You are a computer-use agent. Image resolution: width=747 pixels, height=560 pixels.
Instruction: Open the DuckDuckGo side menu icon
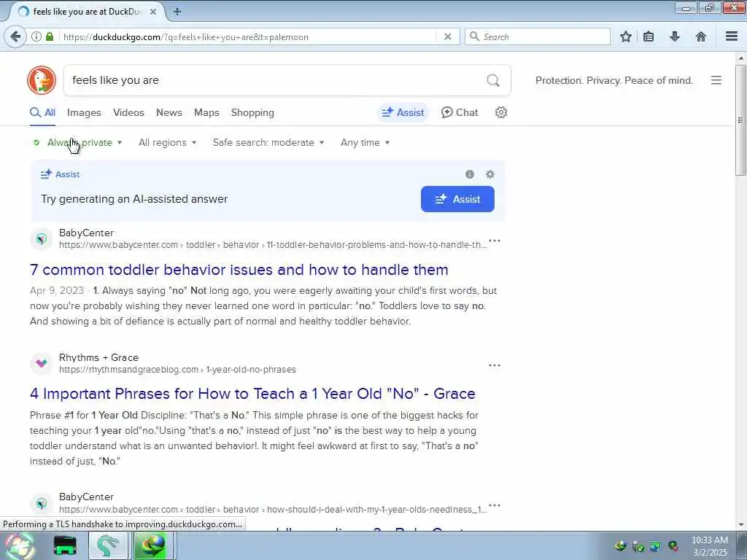pos(716,80)
